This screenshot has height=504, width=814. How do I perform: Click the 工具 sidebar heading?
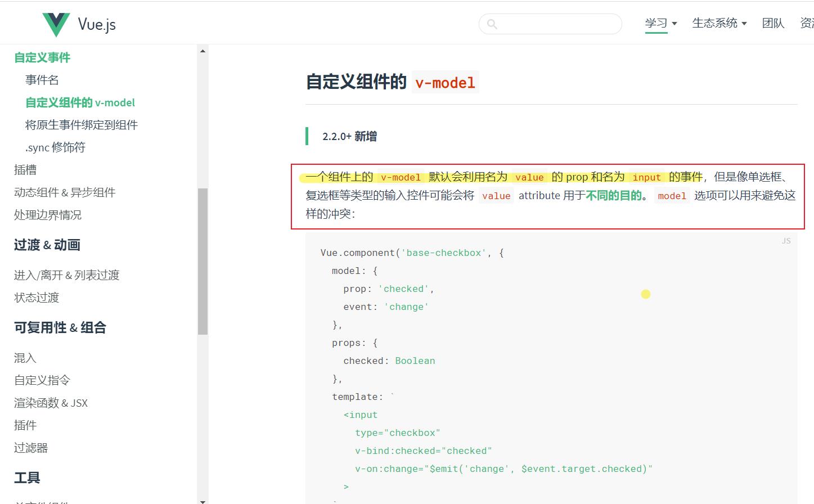(x=27, y=478)
